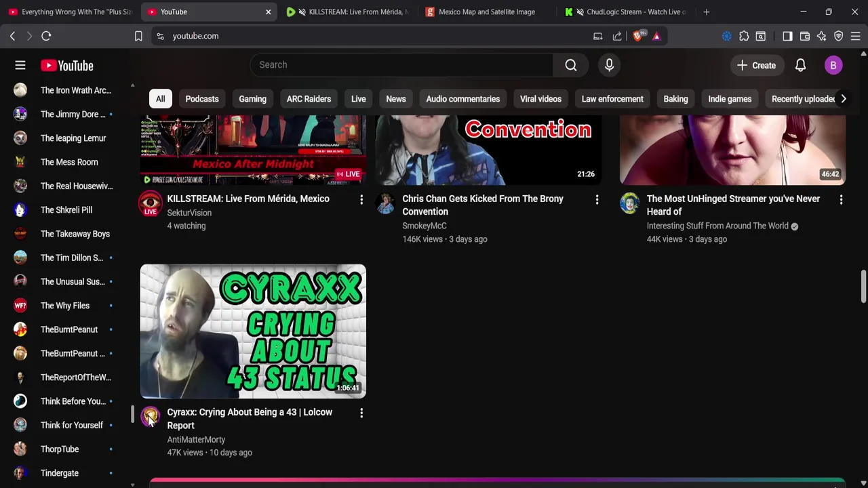Open the blue circular extension icon
This screenshot has width=868, height=488.
pyautogui.click(x=726, y=36)
